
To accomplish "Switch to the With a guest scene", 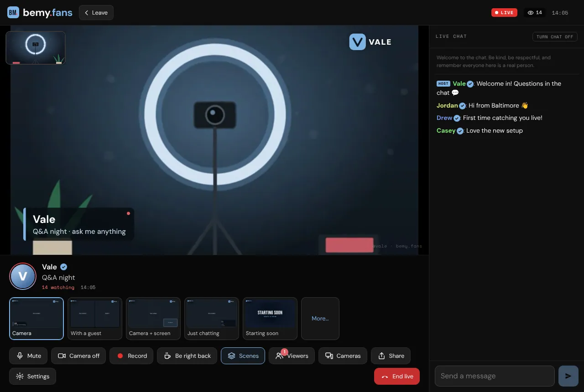I will [x=95, y=319].
